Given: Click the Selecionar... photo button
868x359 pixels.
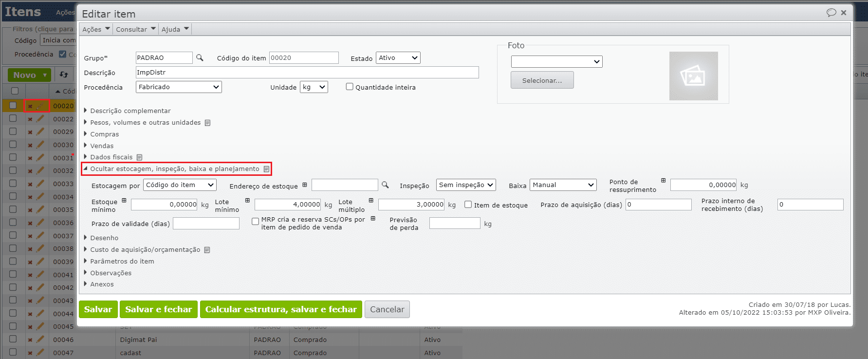Looking at the screenshot, I should 542,80.
